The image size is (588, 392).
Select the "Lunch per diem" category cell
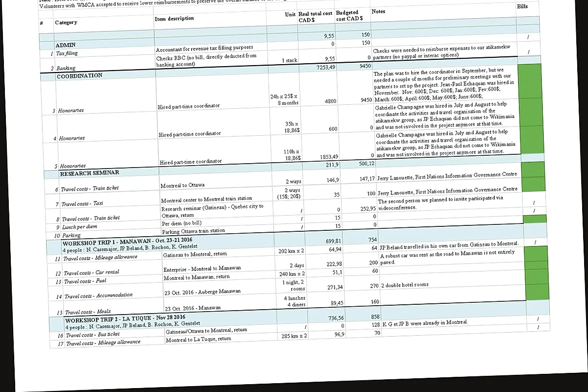[80, 227]
